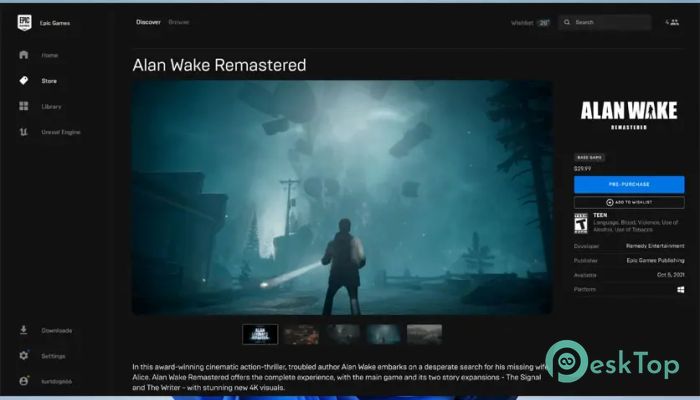The width and height of the screenshot is (700, 400).
Task: Click the plus icon on Add to Wishlist
Action: [x=610, y=202]
